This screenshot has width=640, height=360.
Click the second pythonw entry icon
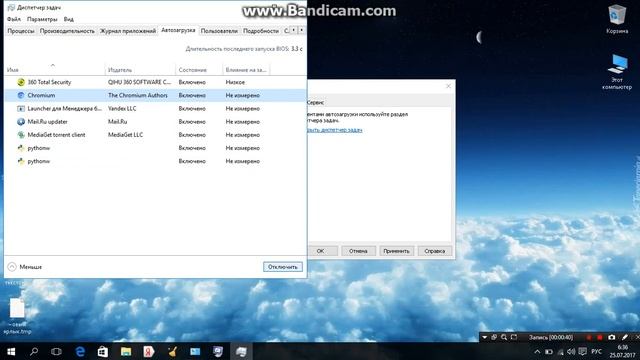pos(21,161)
